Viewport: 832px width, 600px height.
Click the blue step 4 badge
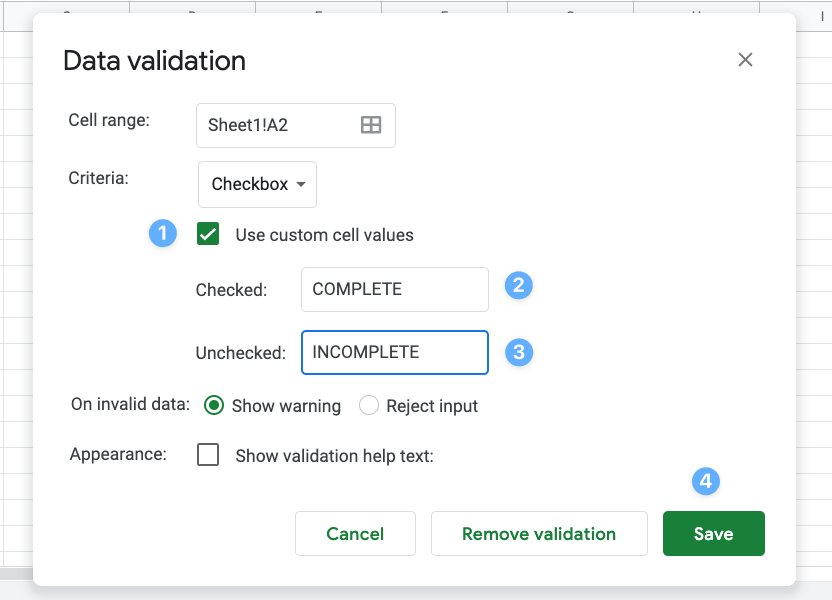click(706, 481)
